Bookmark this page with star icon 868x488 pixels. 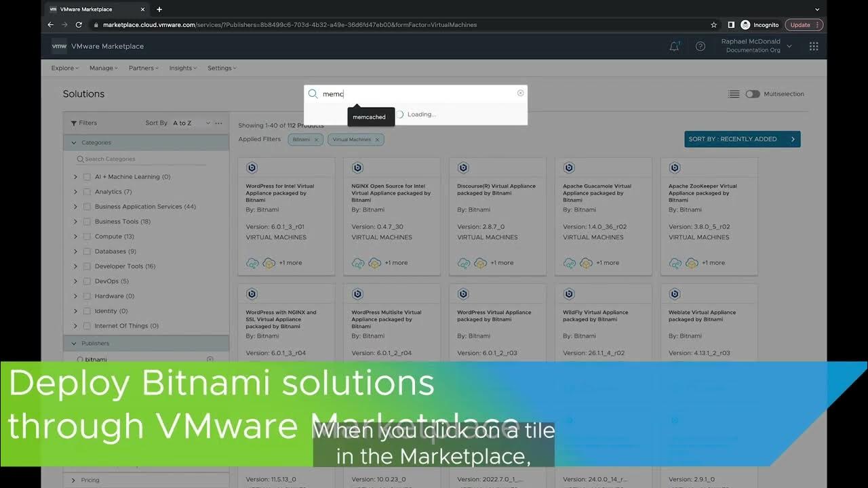click(x=714, y=24)
